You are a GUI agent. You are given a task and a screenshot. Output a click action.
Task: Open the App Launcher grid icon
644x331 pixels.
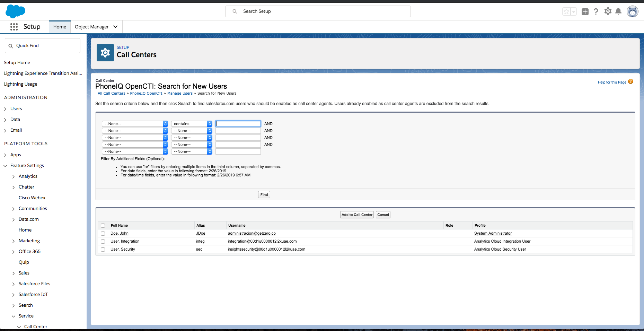[14, 27]
